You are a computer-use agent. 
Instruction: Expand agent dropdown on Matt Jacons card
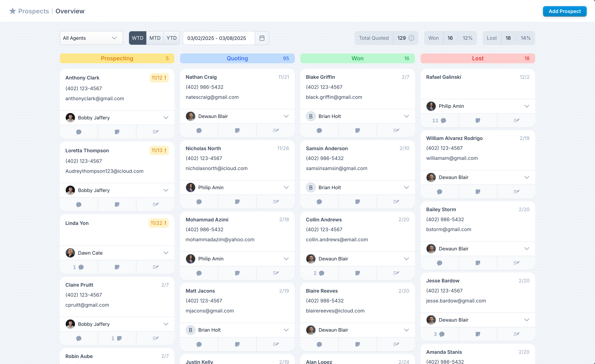(x=286, y=330)
